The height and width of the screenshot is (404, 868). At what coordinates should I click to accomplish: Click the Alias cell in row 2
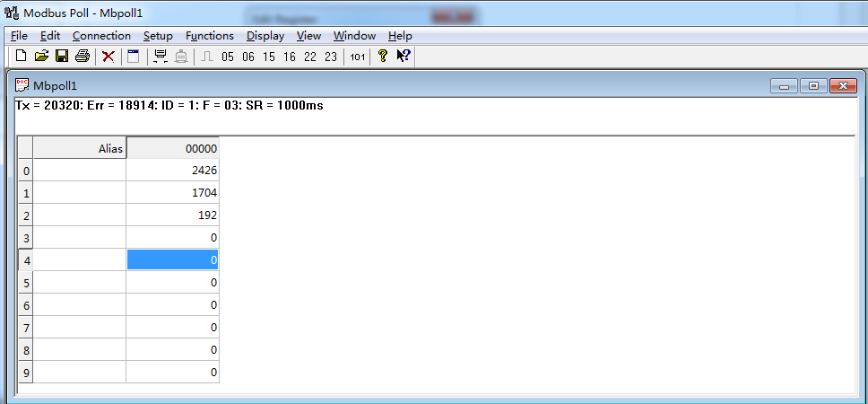point(80,215)
